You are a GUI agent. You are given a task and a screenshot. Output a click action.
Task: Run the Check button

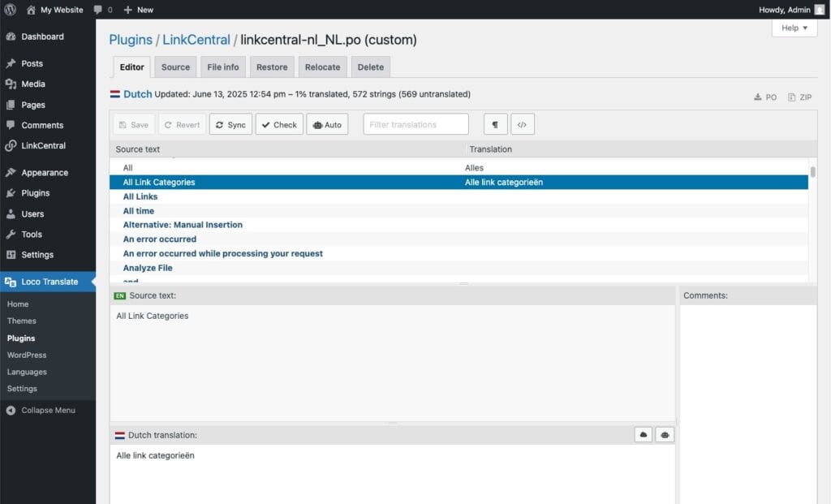coord(279,124)
